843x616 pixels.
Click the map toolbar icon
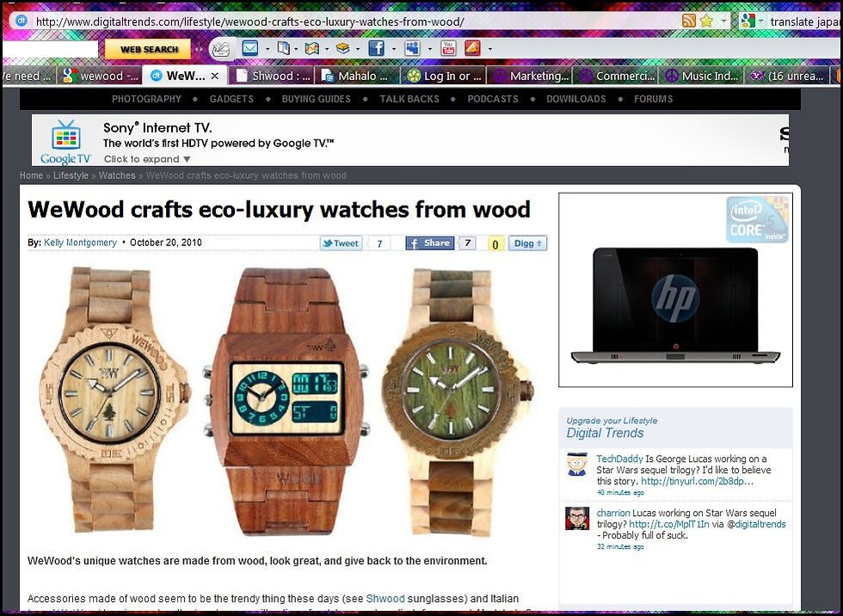click(311, 48)
